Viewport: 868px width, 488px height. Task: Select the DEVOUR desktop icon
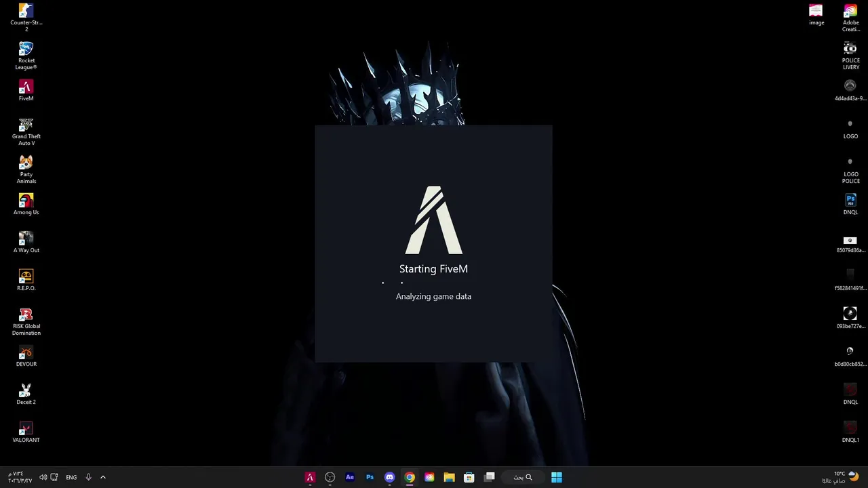(x=26, y=357)
